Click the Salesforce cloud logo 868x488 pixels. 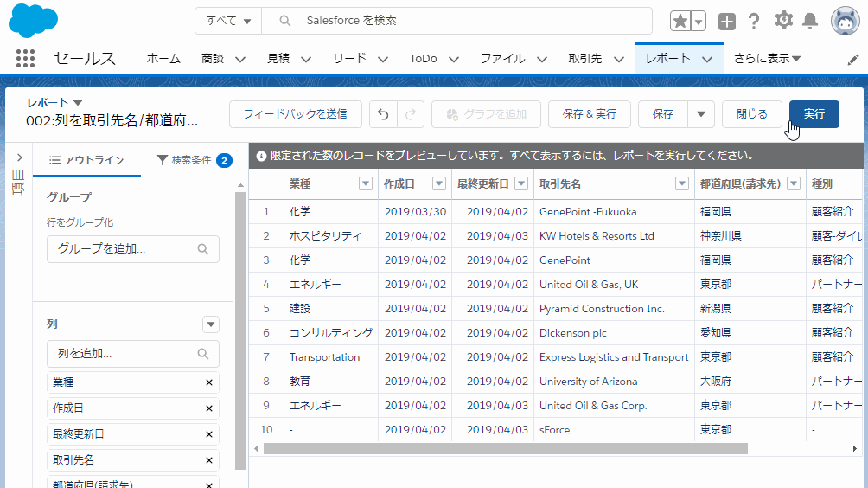point(33,20)
